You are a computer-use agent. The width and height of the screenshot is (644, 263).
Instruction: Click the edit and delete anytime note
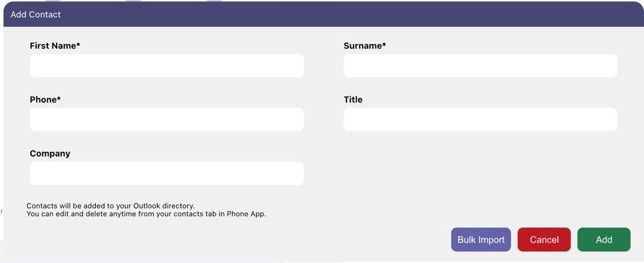(146, 214)
